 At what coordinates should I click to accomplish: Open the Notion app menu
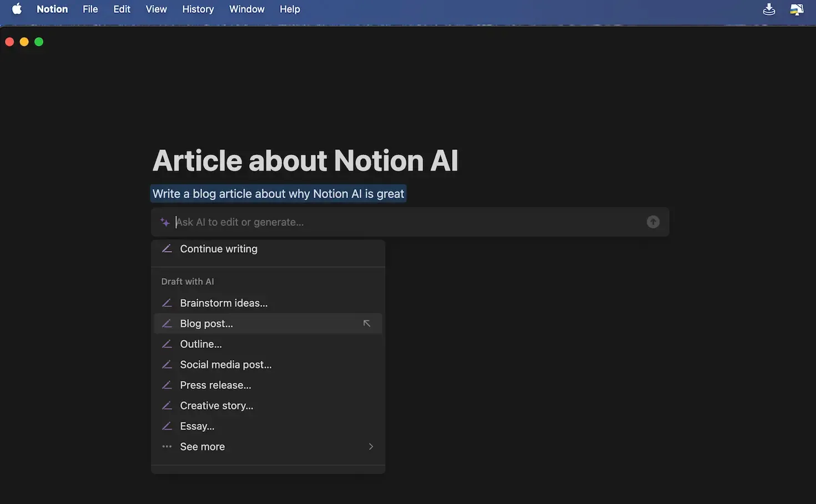click(x=52, y=9)
